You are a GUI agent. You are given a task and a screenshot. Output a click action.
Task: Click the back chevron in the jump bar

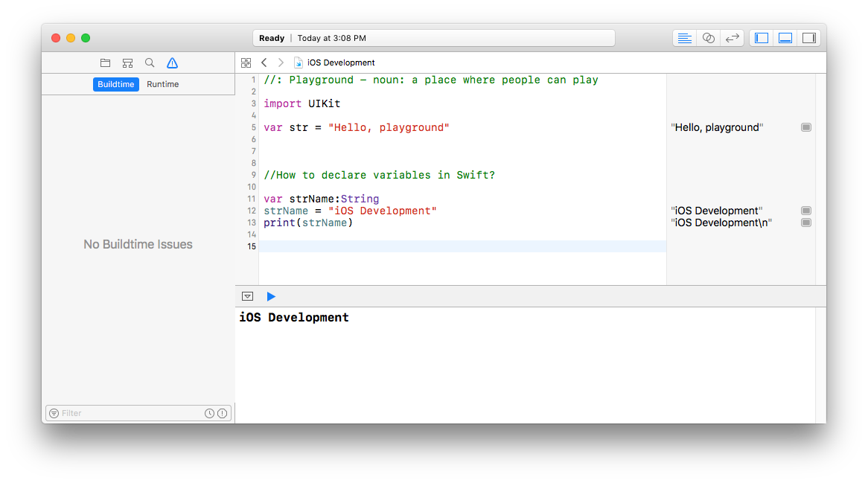click(264, 63)
